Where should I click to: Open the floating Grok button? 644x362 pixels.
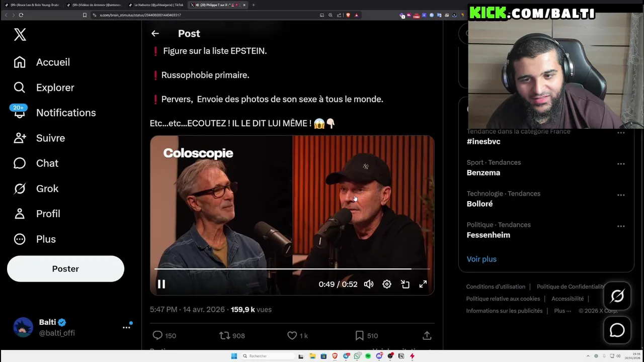coord(617,296)
